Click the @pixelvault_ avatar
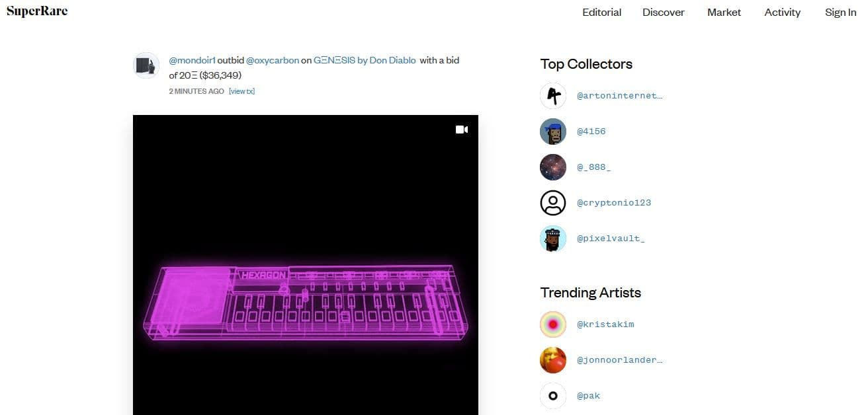 553,239
